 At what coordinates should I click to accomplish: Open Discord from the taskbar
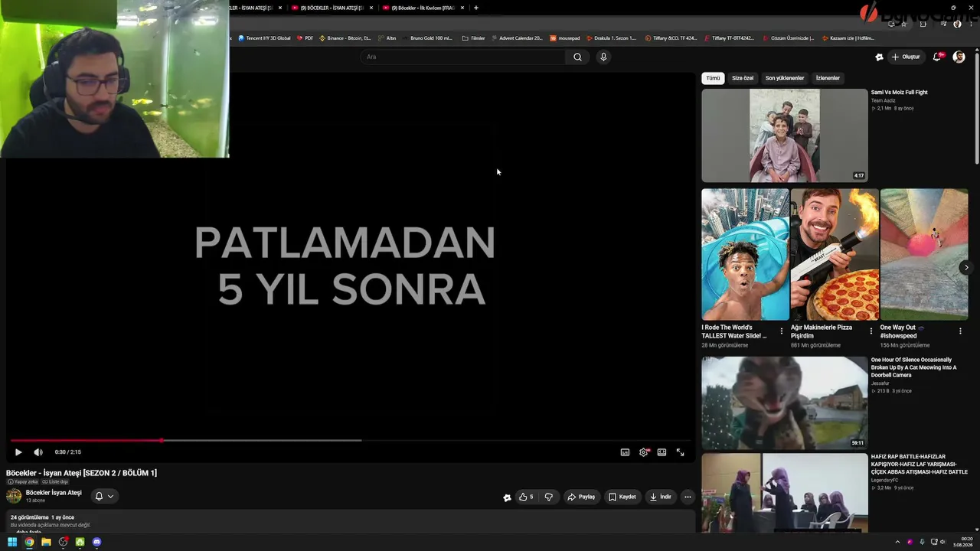click(96, 542)
